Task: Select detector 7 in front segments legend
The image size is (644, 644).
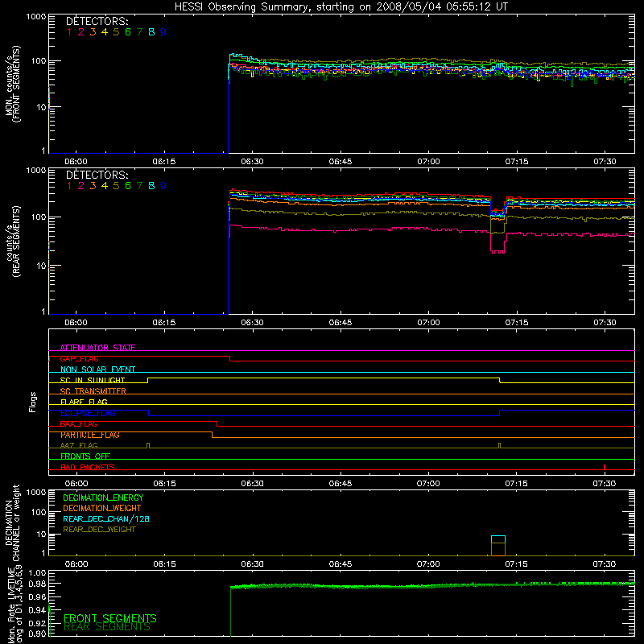Action: (x=139, y=32)
